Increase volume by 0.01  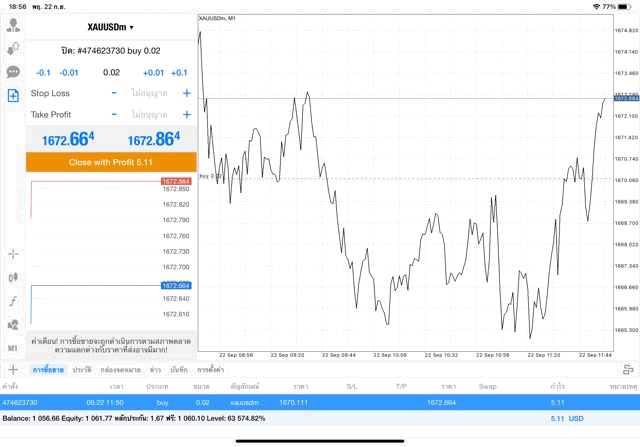pyautogui.click(x=153, y=72)
